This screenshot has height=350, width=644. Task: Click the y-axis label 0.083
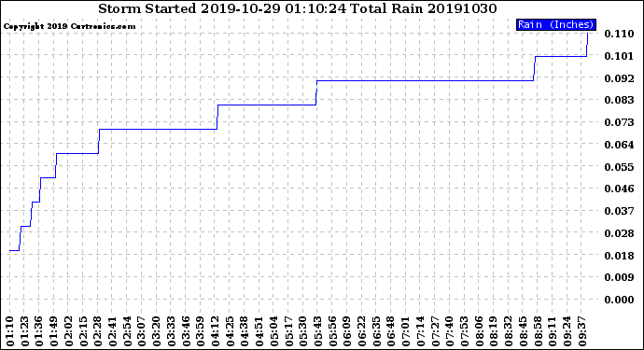[619, 100]
